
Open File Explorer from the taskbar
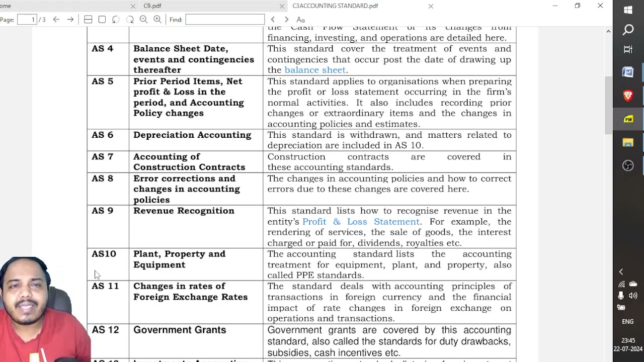[628, 143]
